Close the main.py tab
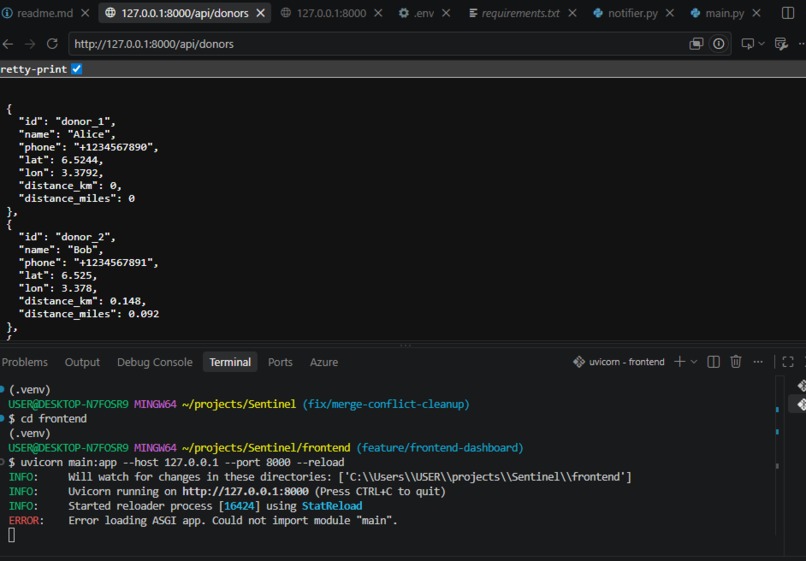Screen dimensions: 806x561 (756, 13)
